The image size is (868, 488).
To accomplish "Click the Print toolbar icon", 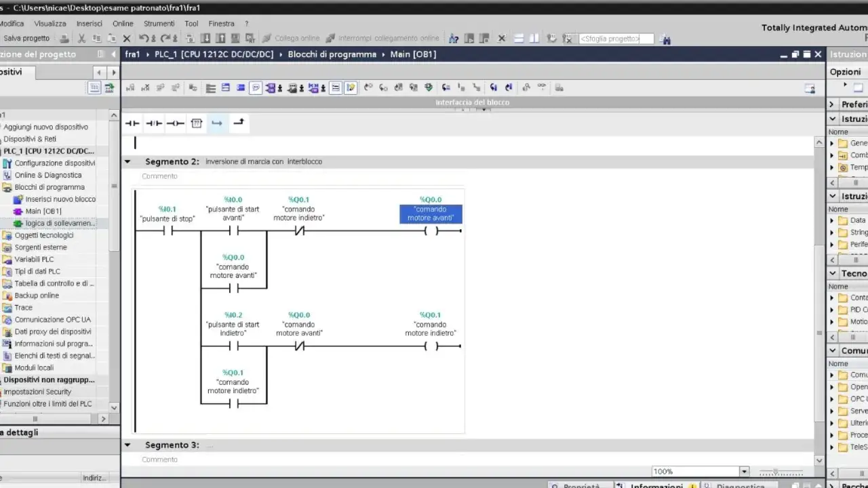I will click(64, 39).
